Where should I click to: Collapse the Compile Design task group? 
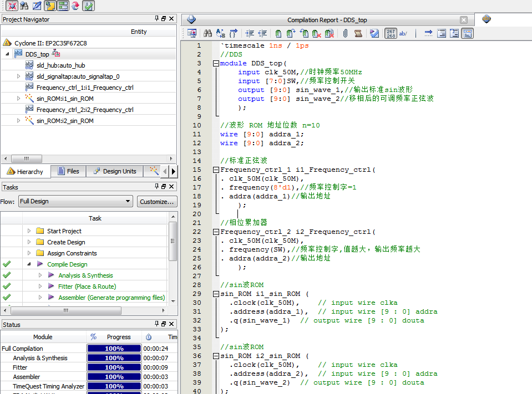point(29,264)
